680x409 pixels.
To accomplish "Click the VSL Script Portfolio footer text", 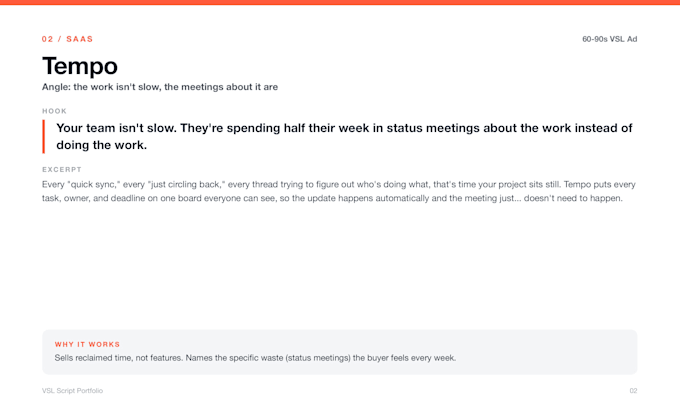I will point(72,391).
